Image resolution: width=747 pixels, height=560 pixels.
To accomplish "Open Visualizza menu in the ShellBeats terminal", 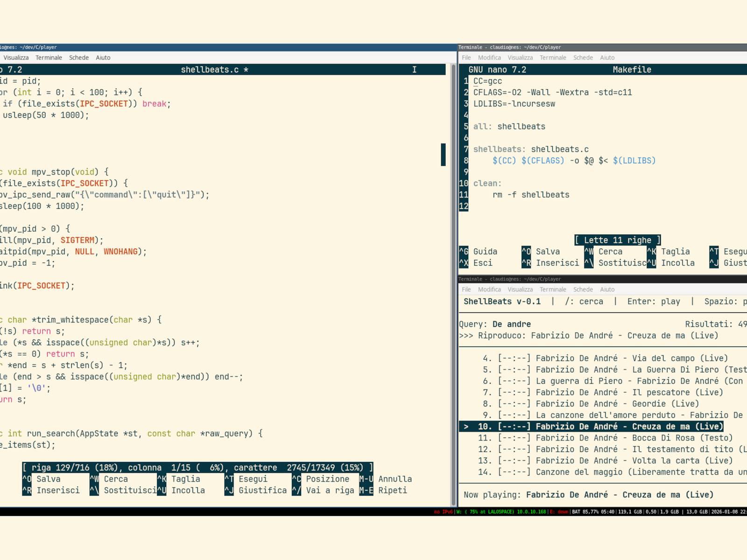I will pos(520,289).
